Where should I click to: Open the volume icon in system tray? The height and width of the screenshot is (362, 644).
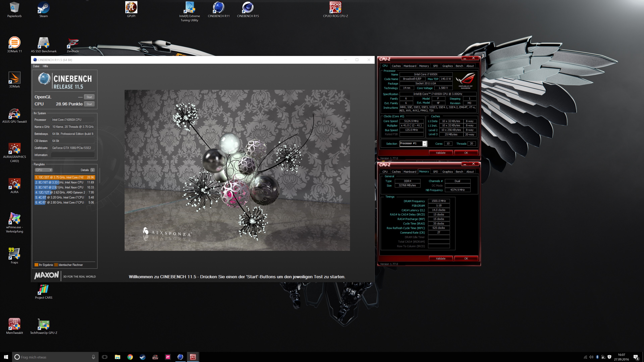[x=591, y=357]
